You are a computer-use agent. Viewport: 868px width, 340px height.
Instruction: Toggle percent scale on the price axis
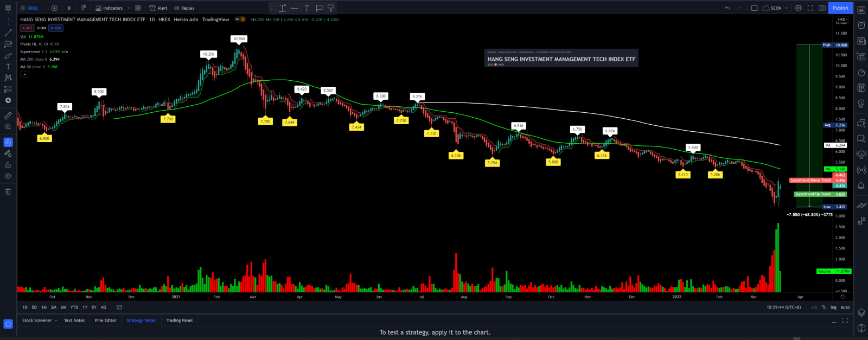pyautogui.click(x=824, y=307)
